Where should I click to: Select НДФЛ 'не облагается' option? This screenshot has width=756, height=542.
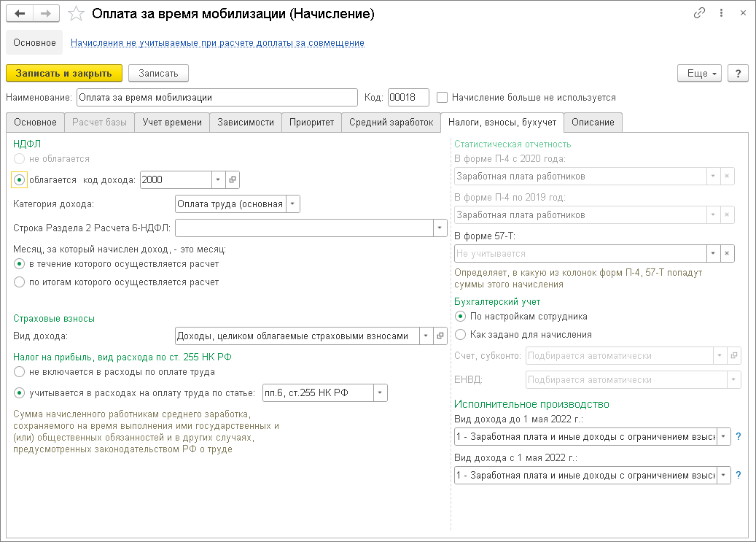click(x=19, y=159)
